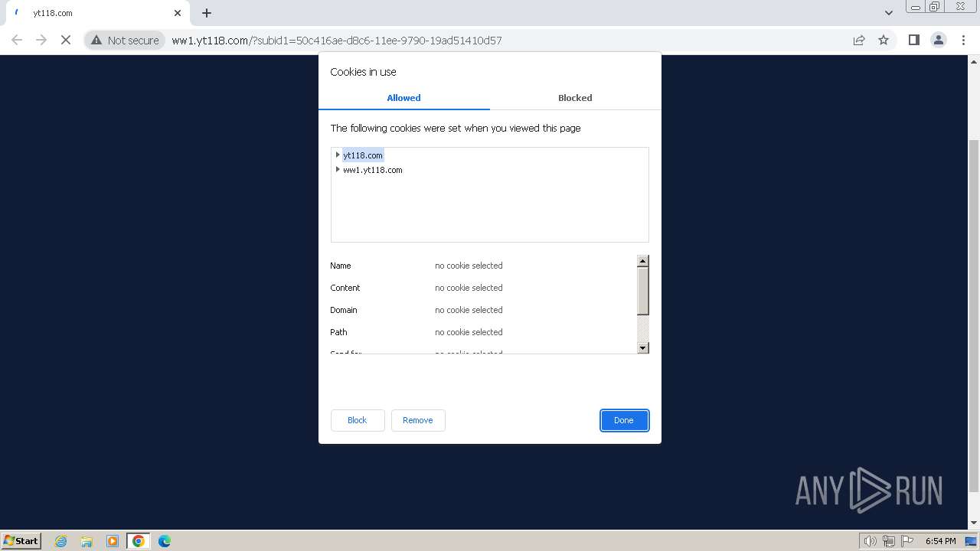Click the Chrome taskbar icon

pyautogui.click(x=139, y=541)
